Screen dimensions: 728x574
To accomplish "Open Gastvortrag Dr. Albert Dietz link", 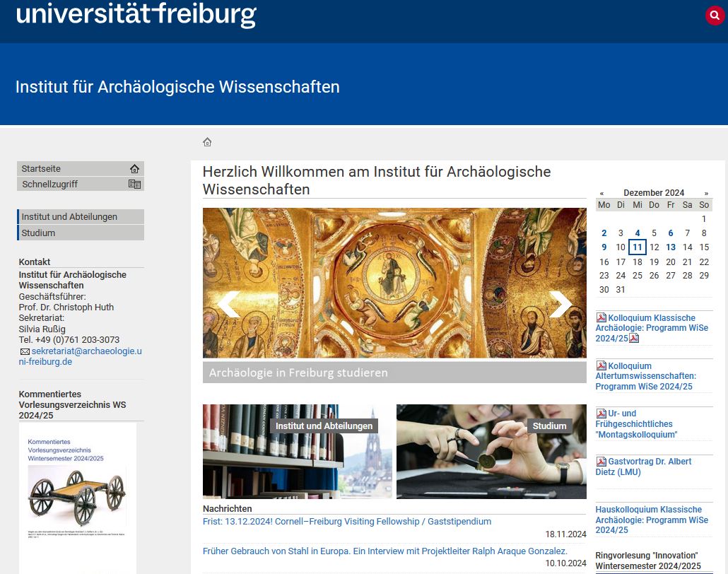I will [x=643, y=467].
